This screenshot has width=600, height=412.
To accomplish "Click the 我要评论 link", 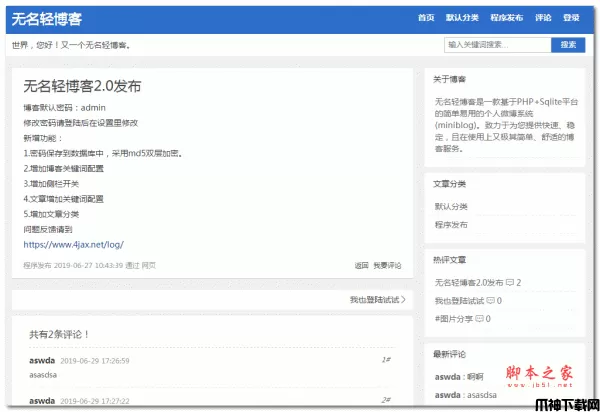I will 387,265.
